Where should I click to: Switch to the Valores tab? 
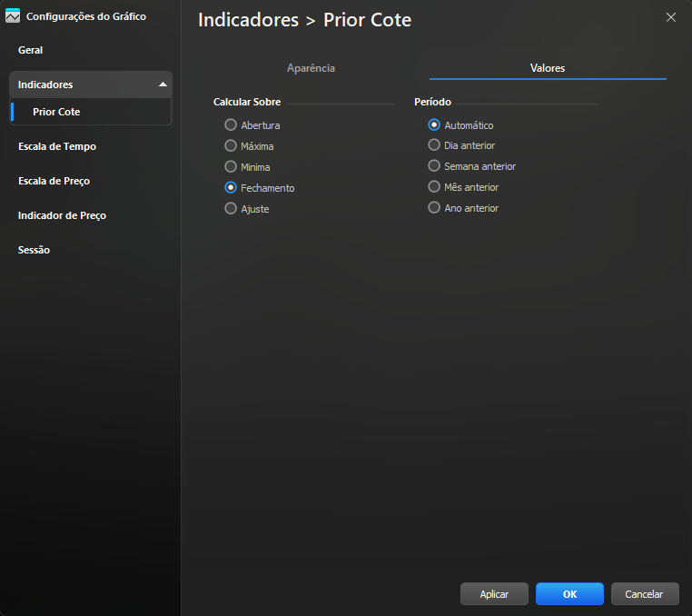[x=548, y=68]
